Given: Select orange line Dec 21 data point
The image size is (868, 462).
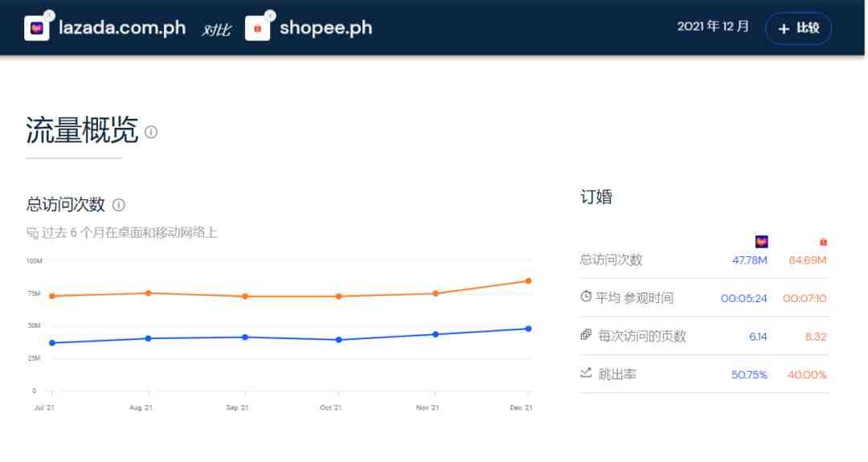Looking at the screenshot, I should point(528,280).
